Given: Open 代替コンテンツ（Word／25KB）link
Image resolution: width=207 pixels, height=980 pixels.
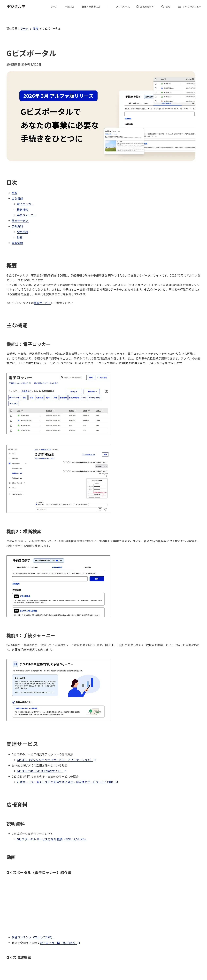Looking at the screenshot, I should 33,937.
